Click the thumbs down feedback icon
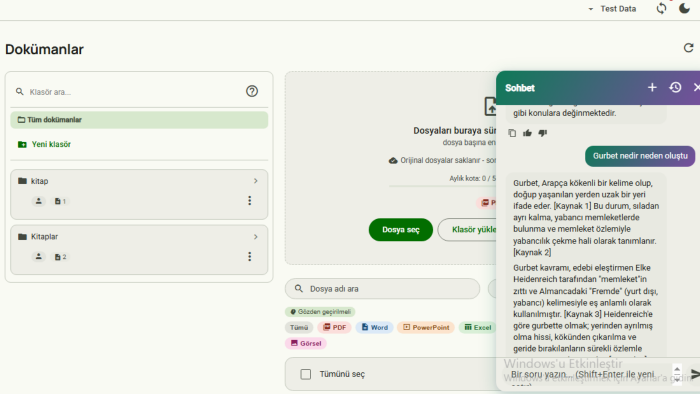 (x=542, y=133)
